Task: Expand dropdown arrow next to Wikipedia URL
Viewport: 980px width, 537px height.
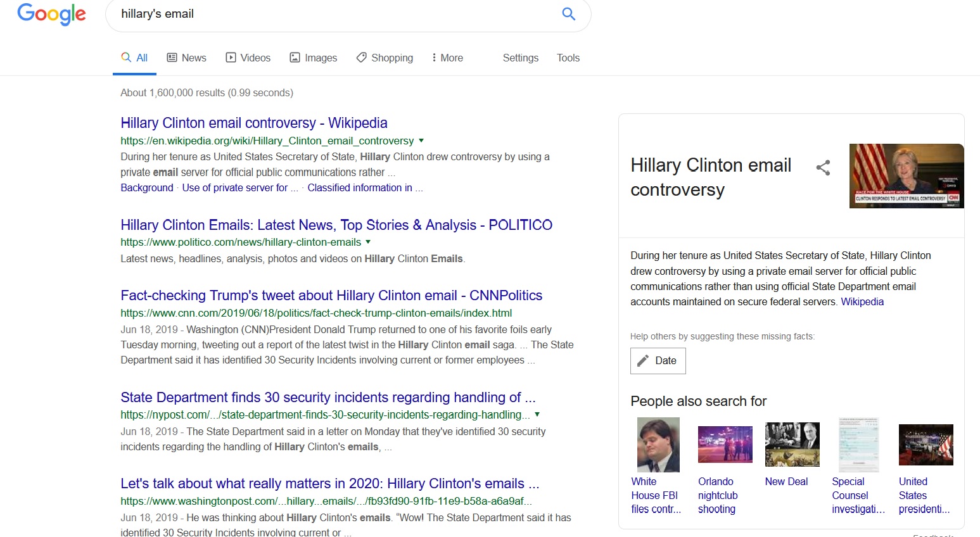Action: pos(421,141)
